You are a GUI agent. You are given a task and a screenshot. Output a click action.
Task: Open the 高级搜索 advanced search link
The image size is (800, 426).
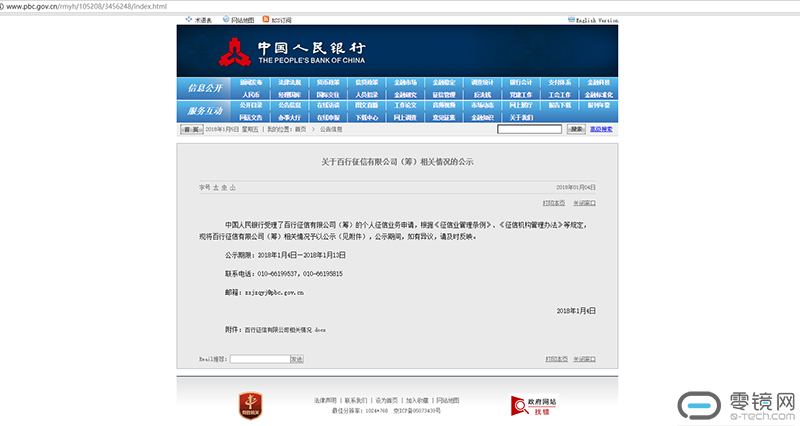tap(601, 129)
